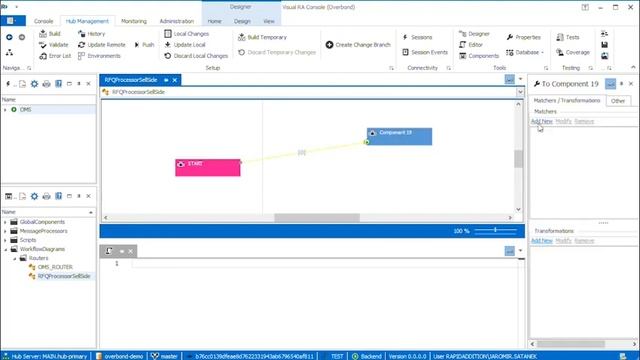The width and height of the screenshot is (640, 360).
Task: Click Create Change Branch
Action: click(x=358, y=45)
